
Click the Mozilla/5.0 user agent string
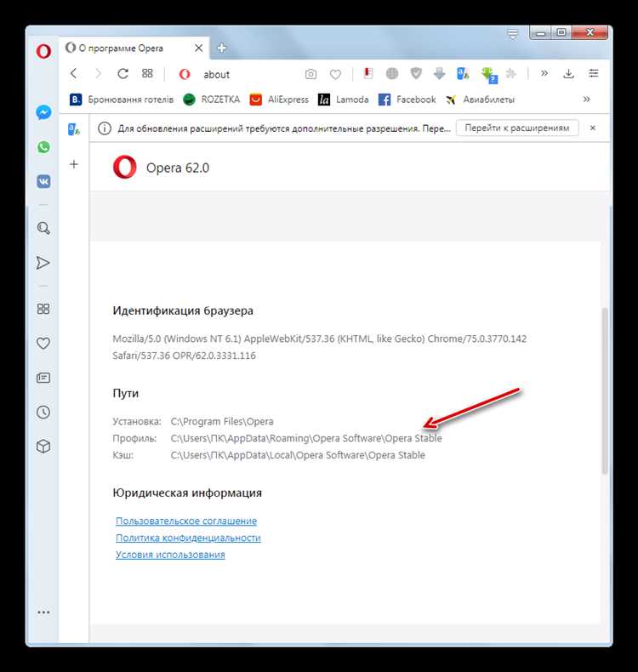click(x=320, y=347)
